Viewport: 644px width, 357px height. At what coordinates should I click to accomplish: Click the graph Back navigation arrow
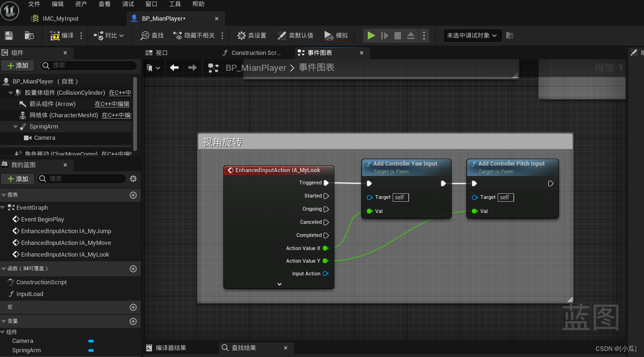click(x=174, y=68)
